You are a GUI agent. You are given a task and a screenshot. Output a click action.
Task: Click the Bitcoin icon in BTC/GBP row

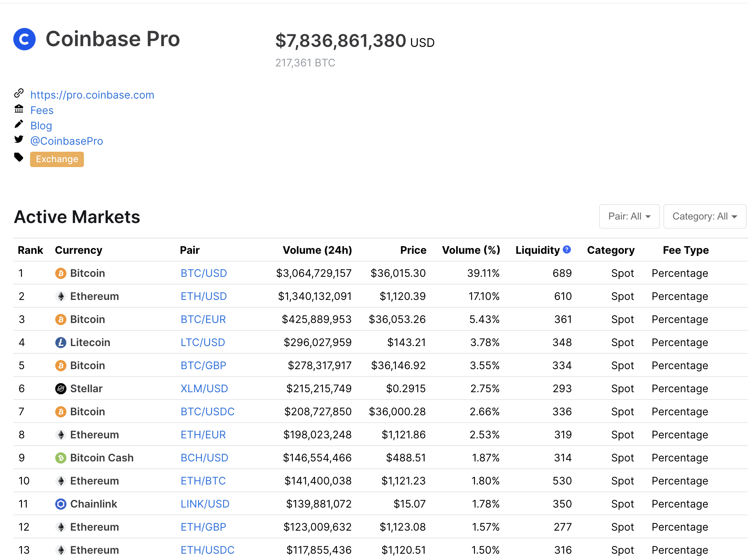pyautogui.click(x=61, y=366)
